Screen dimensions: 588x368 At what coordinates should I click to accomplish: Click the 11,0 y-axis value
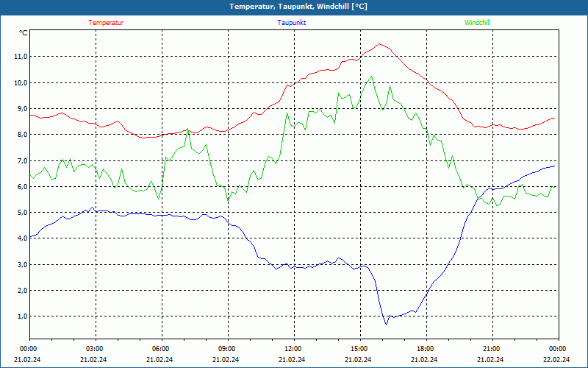tap(21, 57)
